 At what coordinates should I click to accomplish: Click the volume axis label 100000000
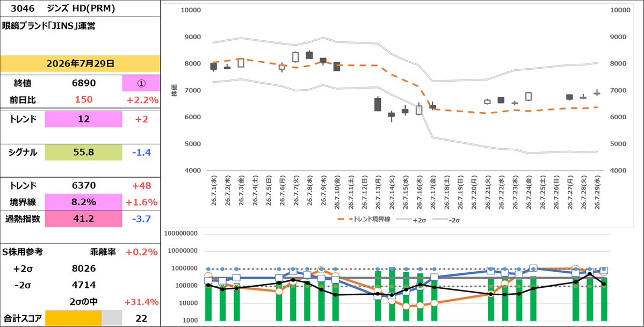180,234
